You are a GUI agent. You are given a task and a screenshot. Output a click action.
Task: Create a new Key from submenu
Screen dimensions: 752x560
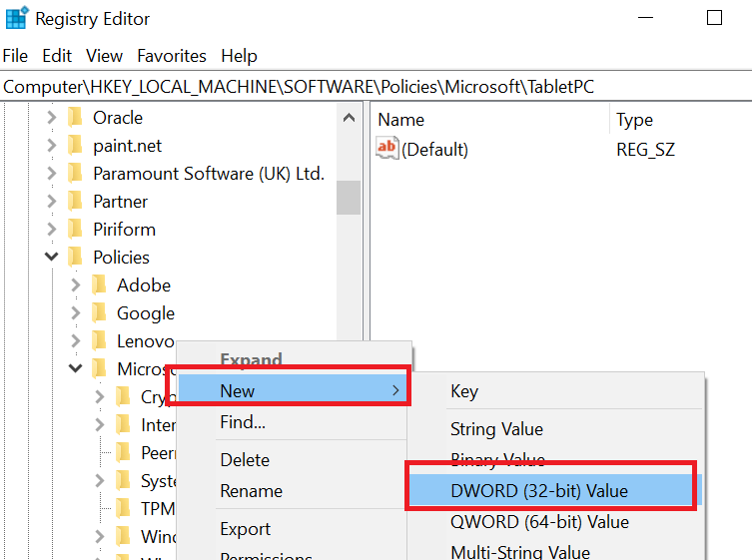pos(464,391)
